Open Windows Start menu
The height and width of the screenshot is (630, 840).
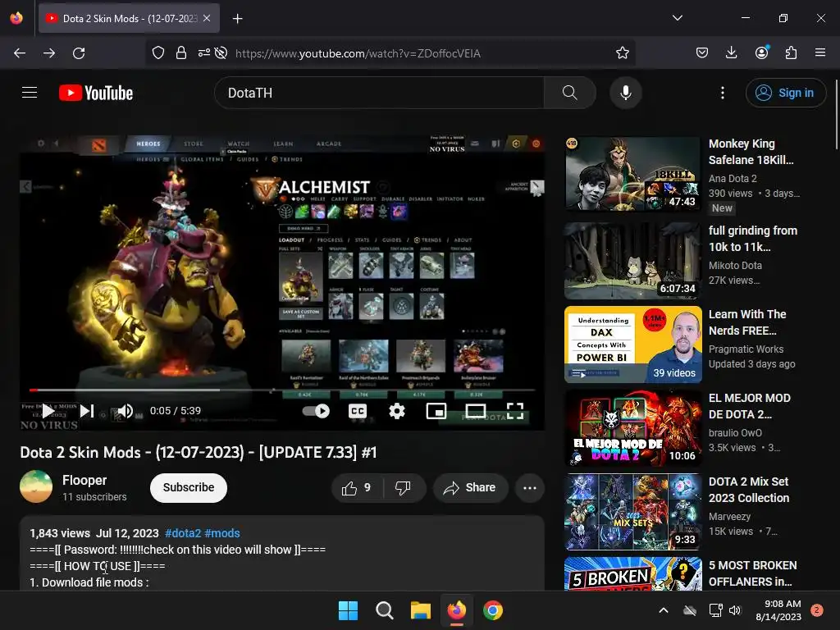[x=348, y=610]
